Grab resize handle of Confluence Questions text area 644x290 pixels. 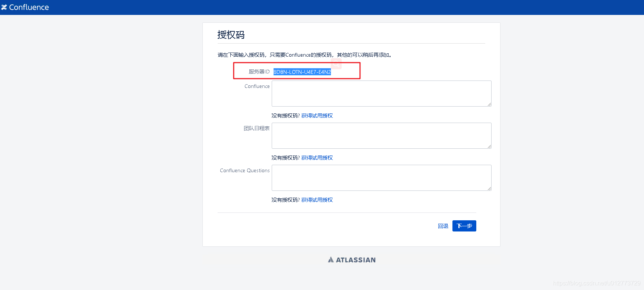click(489, 189)
